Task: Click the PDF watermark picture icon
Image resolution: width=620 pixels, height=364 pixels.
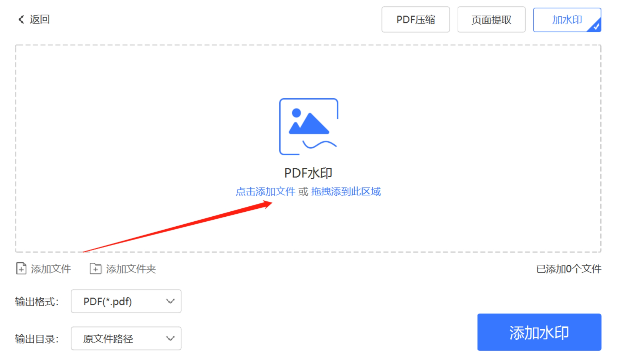Action: pos(308,127)
